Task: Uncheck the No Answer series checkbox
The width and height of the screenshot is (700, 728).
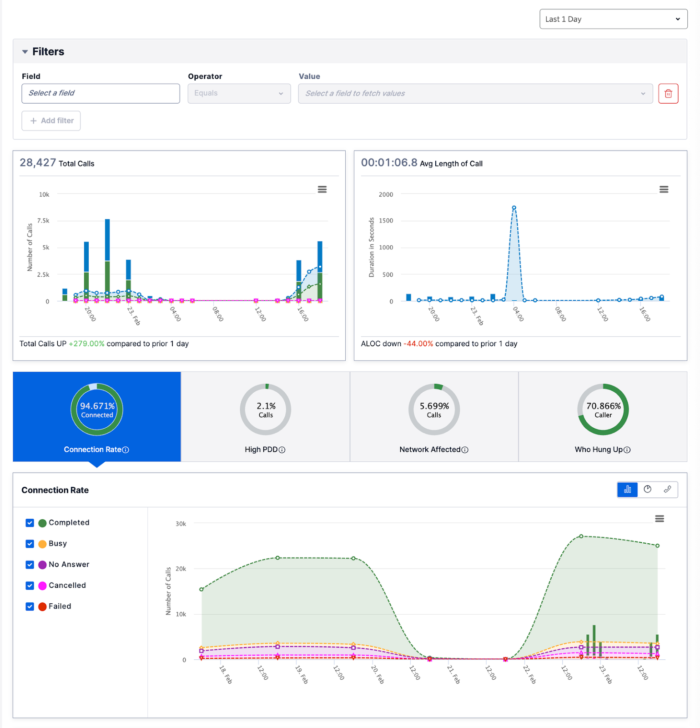Action: pos(30,565)
